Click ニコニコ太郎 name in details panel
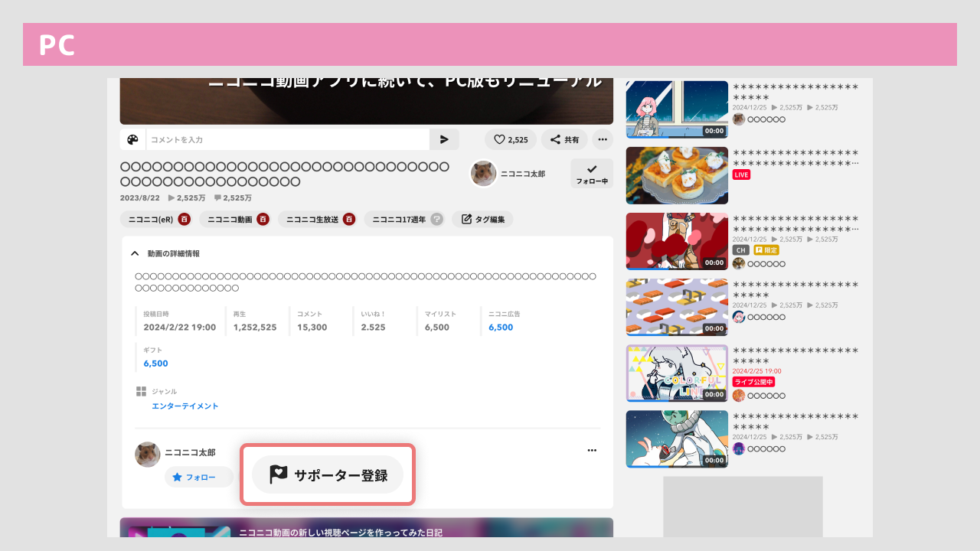980x551 pixels. 190,452
